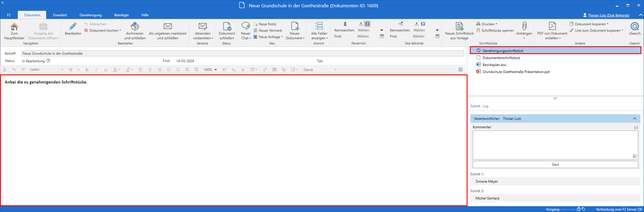Insert hyperlink in editor toolbar

pos(265,70)
